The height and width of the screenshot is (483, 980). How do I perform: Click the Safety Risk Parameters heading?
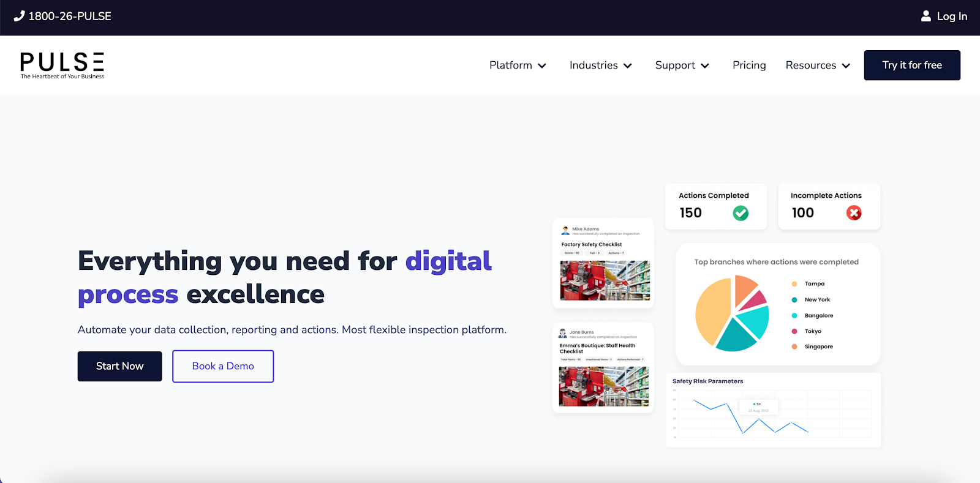[x=707, y=381]
